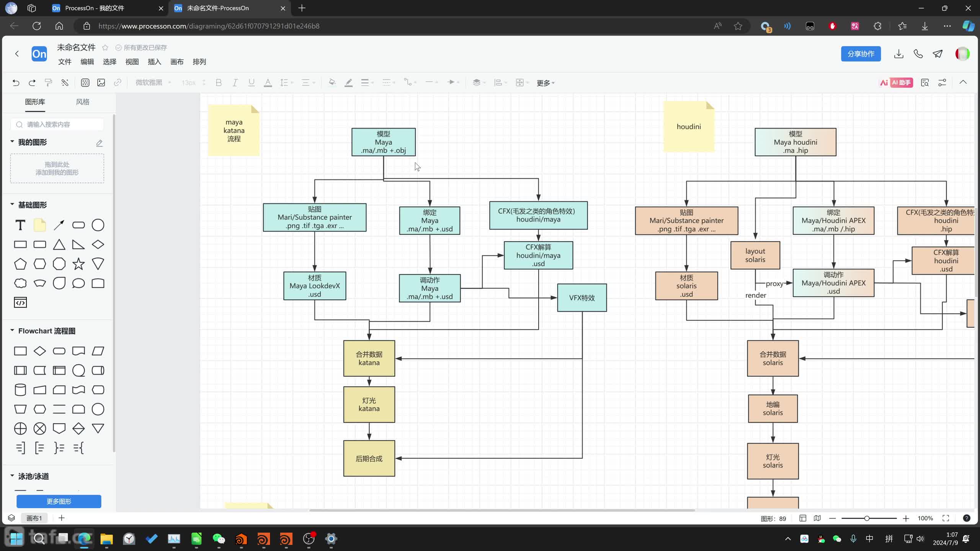This screenshot has width=980, height=551.
Task: Select the format painter brush icon
Action: click(x=49, y=83)
